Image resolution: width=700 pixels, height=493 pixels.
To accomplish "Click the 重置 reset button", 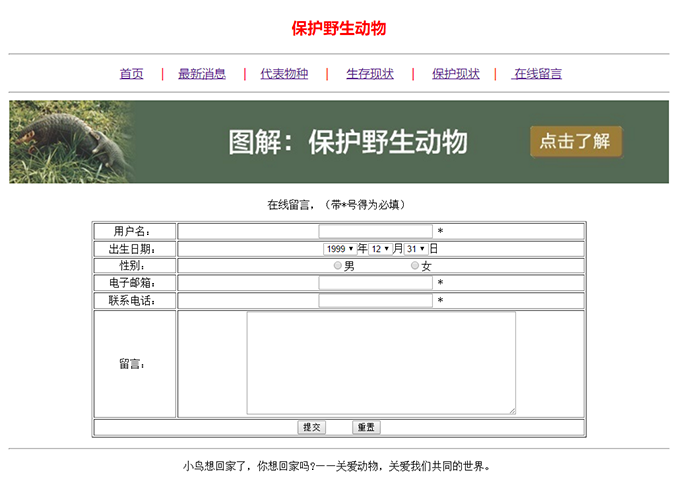I will [366, 427].
